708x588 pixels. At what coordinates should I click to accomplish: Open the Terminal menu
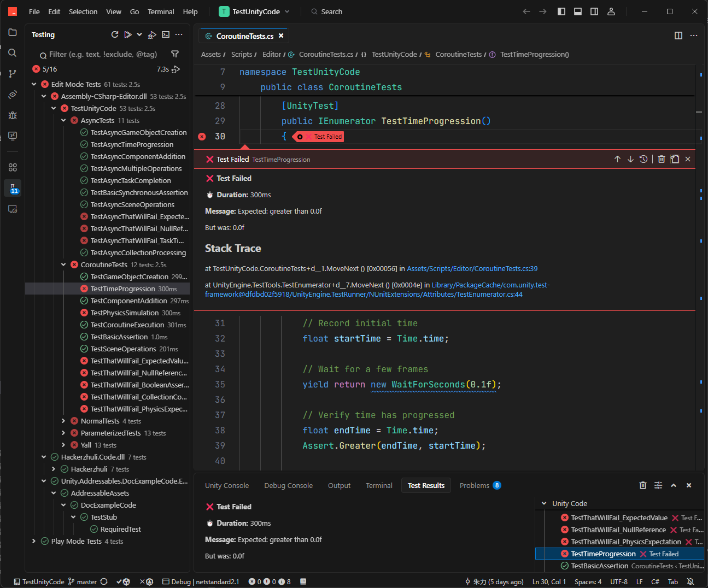(161, 11)
